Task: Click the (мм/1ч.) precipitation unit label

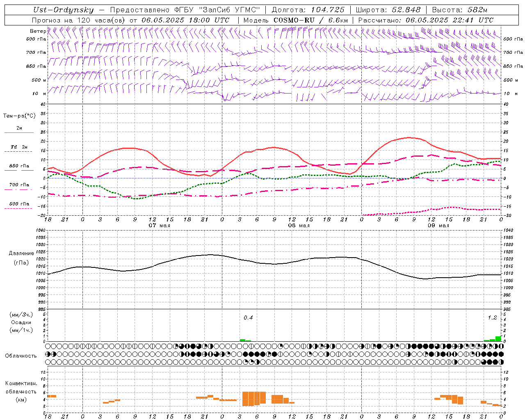Action: click(21, 330)
